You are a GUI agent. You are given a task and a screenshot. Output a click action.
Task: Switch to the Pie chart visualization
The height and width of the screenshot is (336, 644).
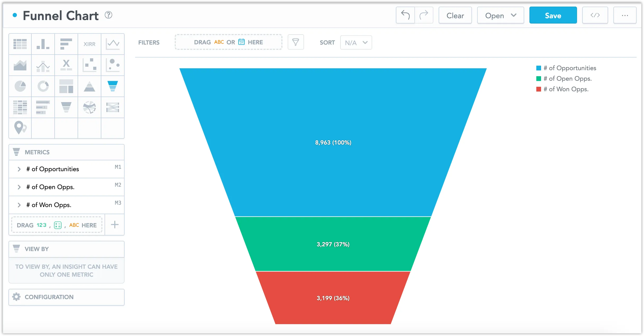(20, 86)
